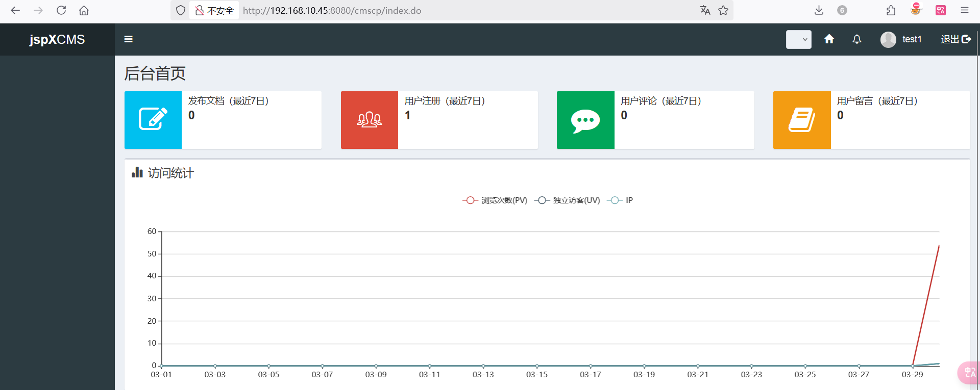The image size is (980, 390).
Task: Click the browser address bar URL
Action: pyautogui.click(x=332, y=10)
